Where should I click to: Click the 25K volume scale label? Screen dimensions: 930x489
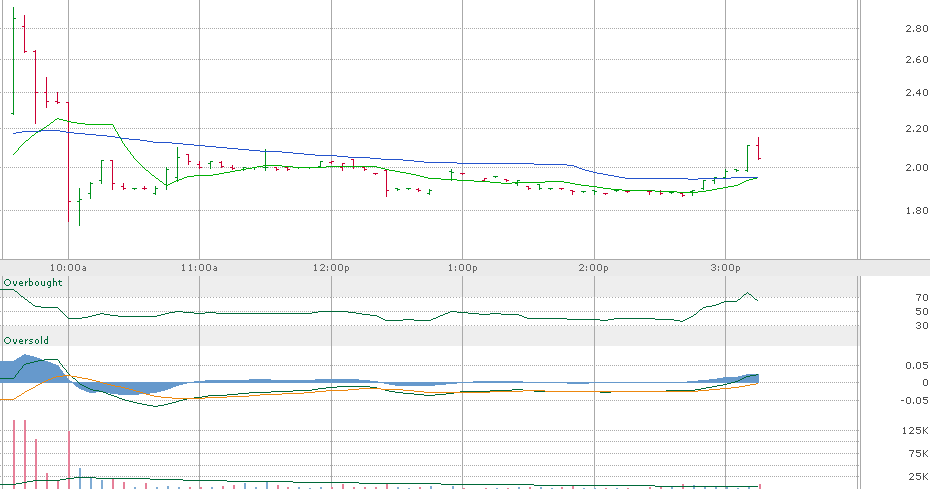tap(918, 476)
